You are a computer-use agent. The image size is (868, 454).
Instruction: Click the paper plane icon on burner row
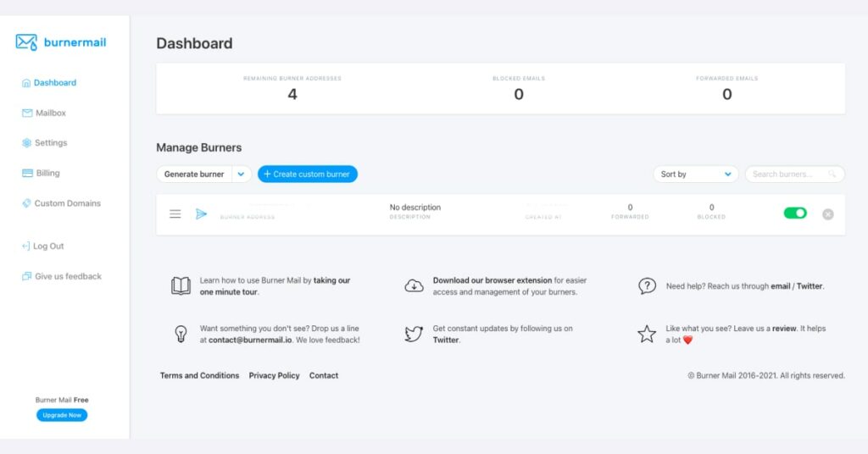pyautogui.click(x=201, y=214)
